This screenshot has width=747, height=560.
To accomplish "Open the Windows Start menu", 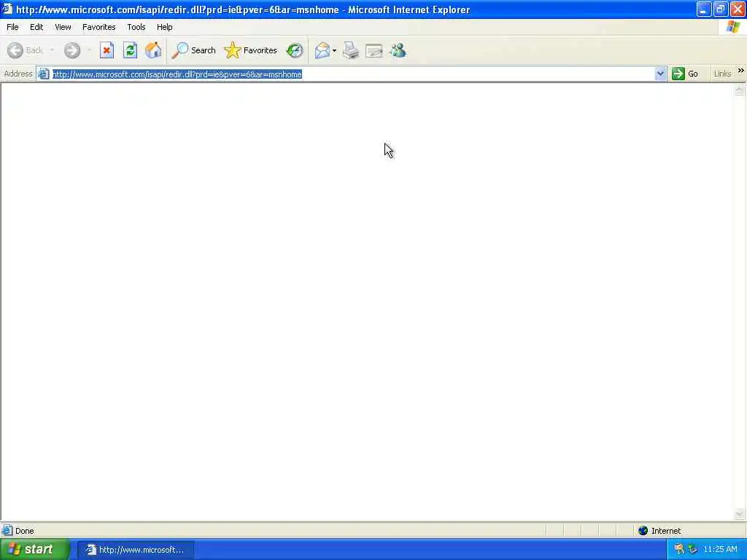I will [35, 550].
